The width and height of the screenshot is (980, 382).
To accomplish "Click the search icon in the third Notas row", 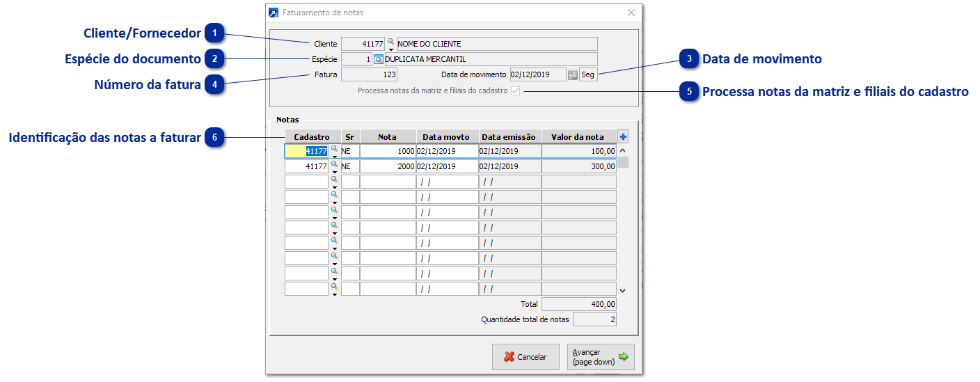I will (x=334, y=180).
